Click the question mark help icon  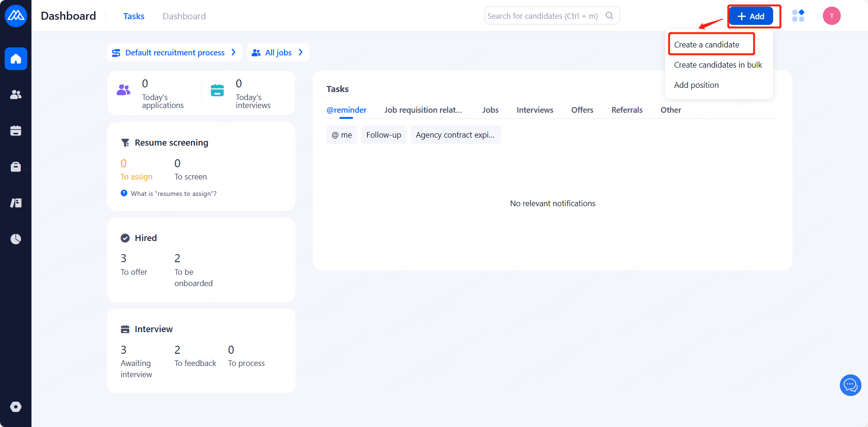[124, 193]
